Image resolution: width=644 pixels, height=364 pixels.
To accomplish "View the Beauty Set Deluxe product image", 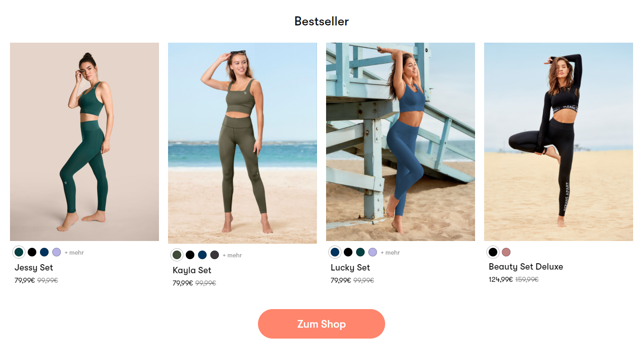I will pos(558,142).
